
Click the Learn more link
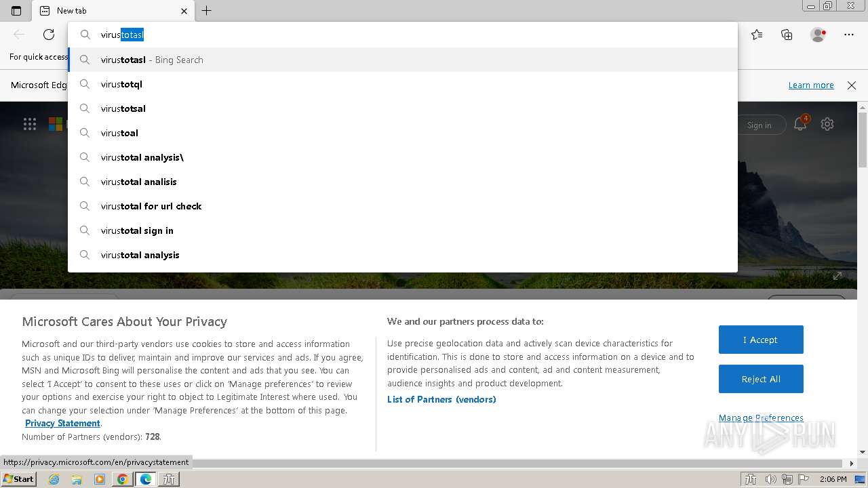point(811,85)
